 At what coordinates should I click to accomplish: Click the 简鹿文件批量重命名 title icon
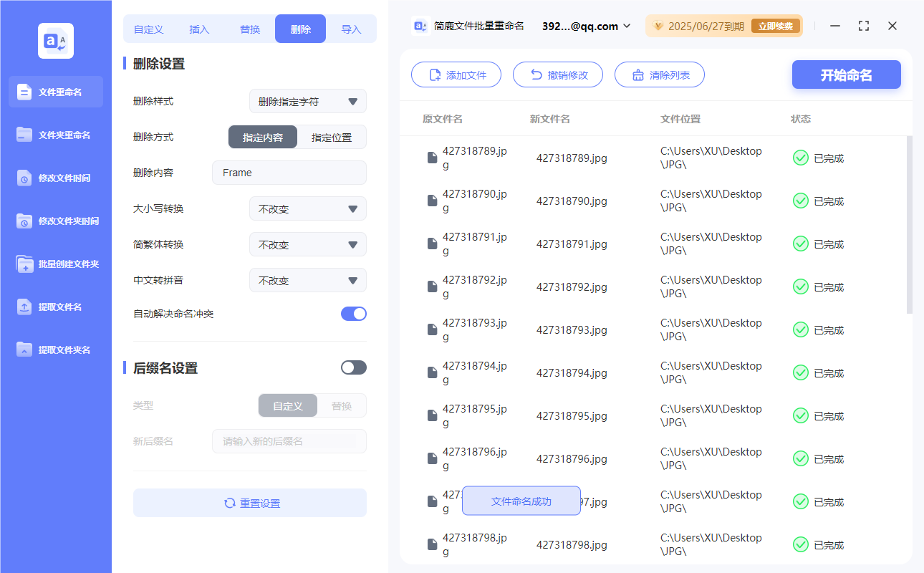420,26
